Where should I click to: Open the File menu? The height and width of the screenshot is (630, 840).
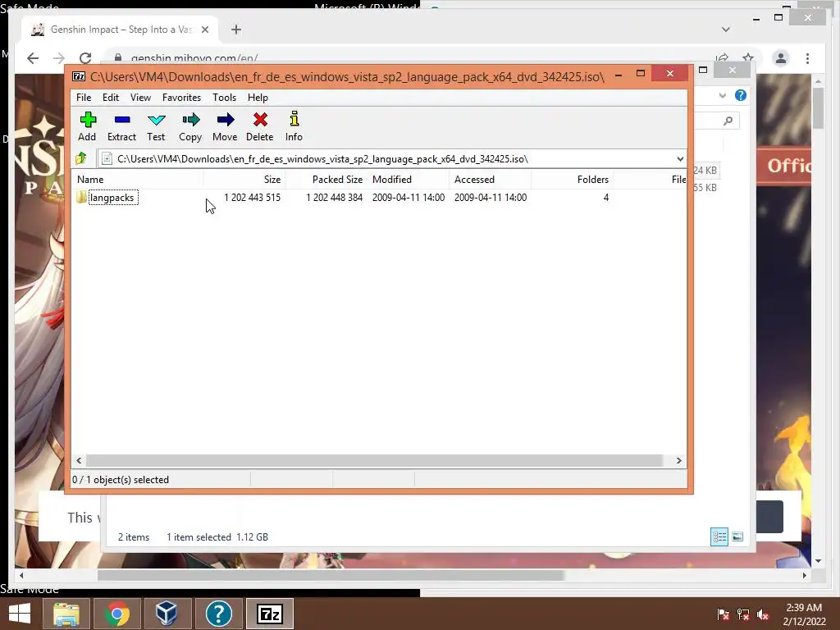coord(84,98)
